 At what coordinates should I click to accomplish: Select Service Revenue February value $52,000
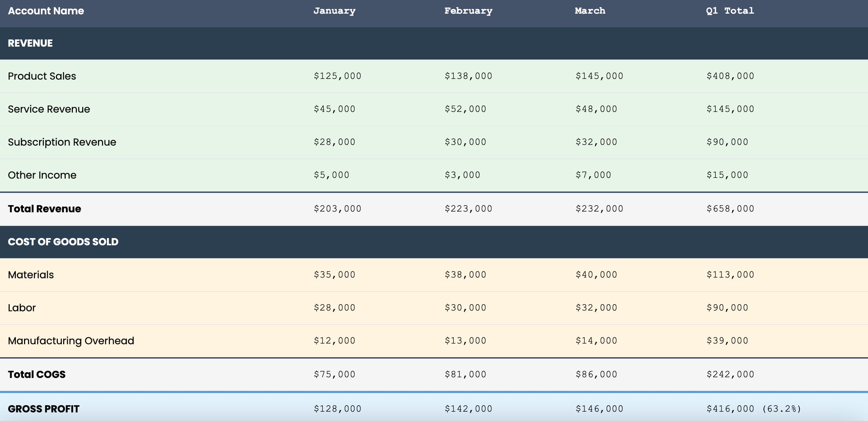465,109
